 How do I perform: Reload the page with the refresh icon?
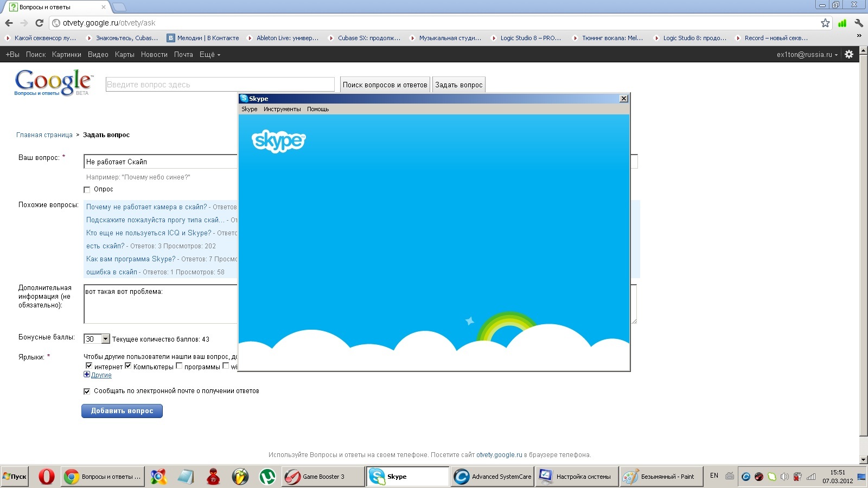[39, 23]
